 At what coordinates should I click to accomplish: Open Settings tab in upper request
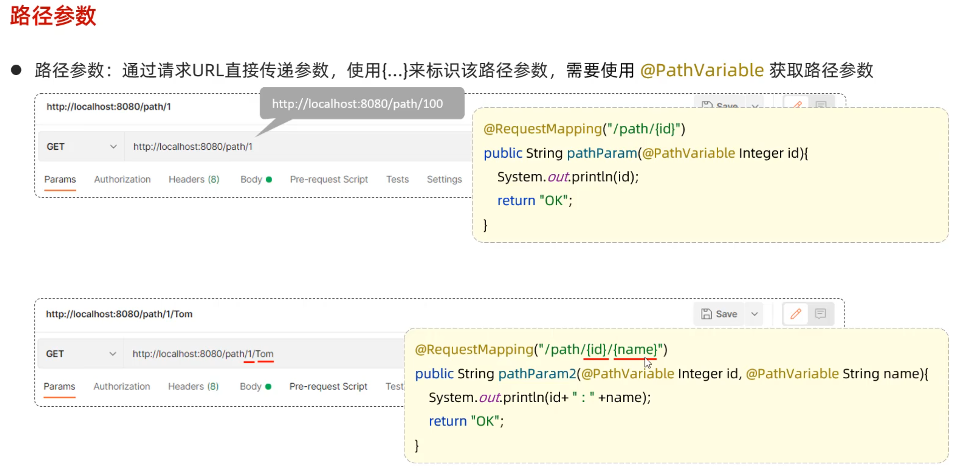tap(444, 179)
